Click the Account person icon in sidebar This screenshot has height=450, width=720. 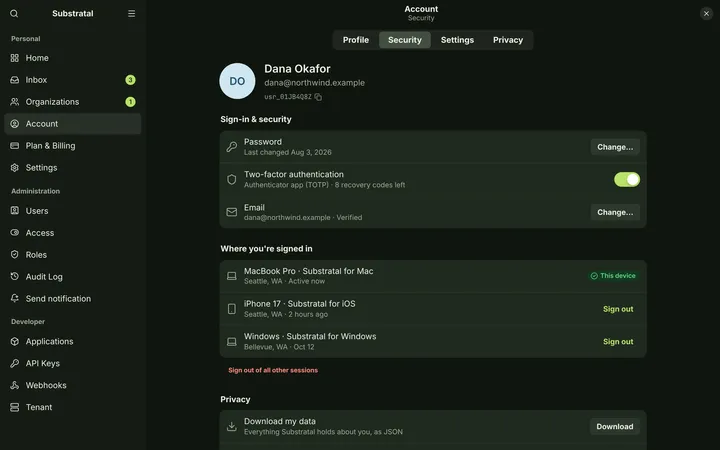[x=15, y=124]
